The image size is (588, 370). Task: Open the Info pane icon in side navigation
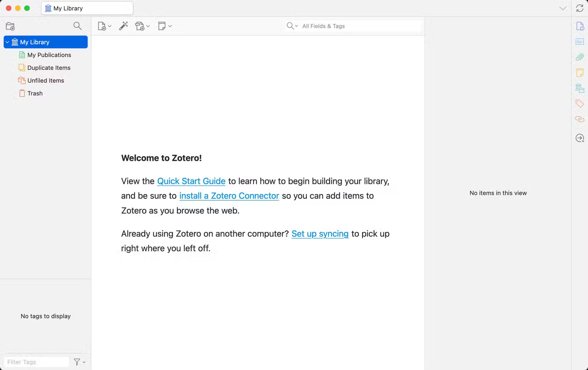[580, 26]
